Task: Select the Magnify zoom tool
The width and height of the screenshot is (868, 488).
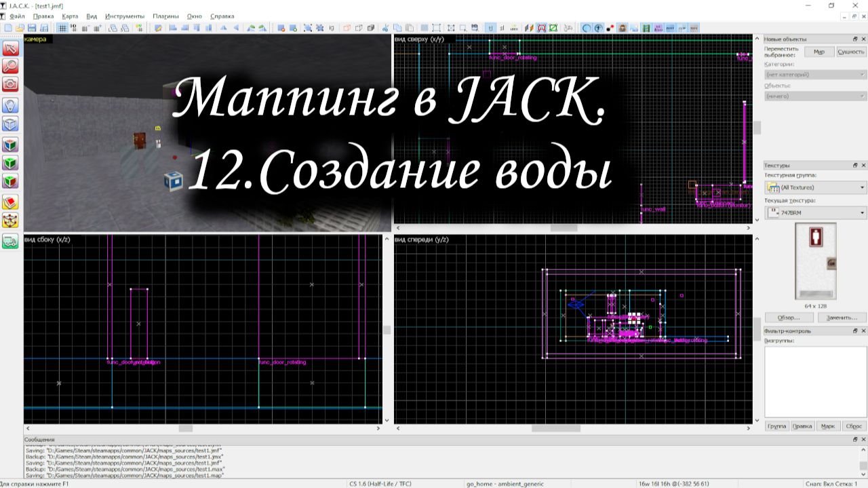Action: pyautogui.click(x=10, y=67)
